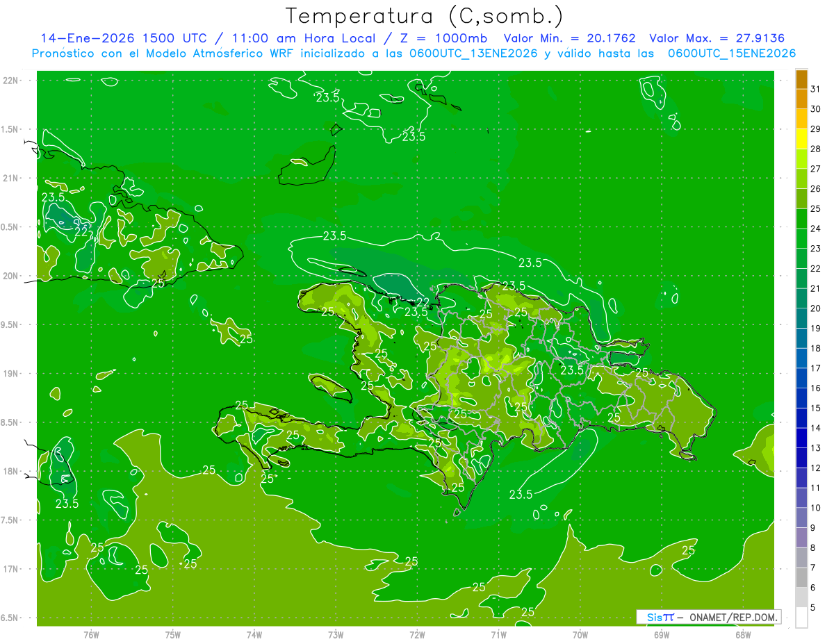Click the '70W' longitude axis label
The image size is (834, 644).
(580, 634)
